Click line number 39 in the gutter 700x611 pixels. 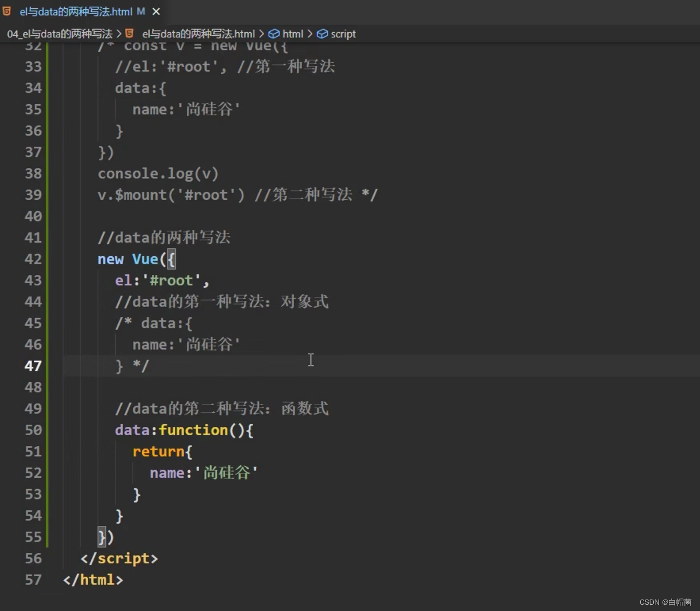(x=33, y=195)
